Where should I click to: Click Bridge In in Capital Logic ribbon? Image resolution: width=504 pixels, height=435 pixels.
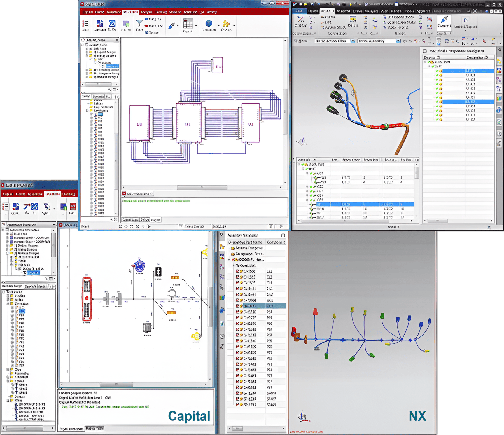(x=153, y=19)
